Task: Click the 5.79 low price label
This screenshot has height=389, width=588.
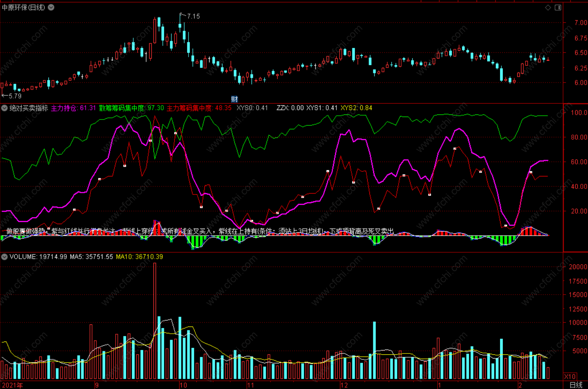Action: 15,96
